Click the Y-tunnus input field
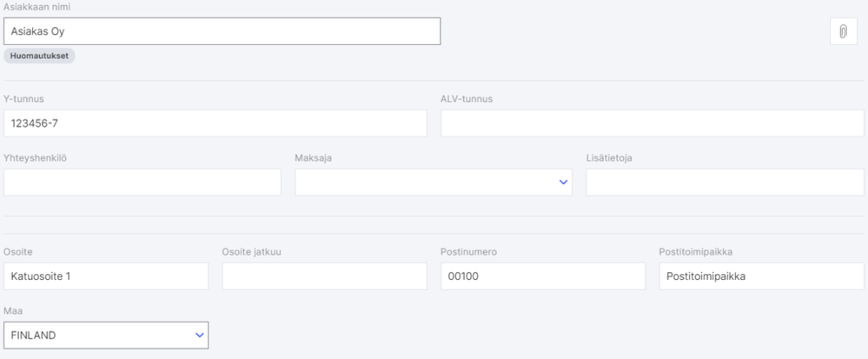This screenshot has height=359, width=868. click(x=215, y=123)
